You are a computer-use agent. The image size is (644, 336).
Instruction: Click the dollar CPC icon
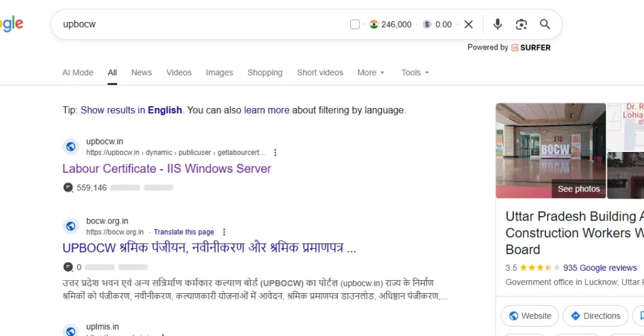coord(427,24)
